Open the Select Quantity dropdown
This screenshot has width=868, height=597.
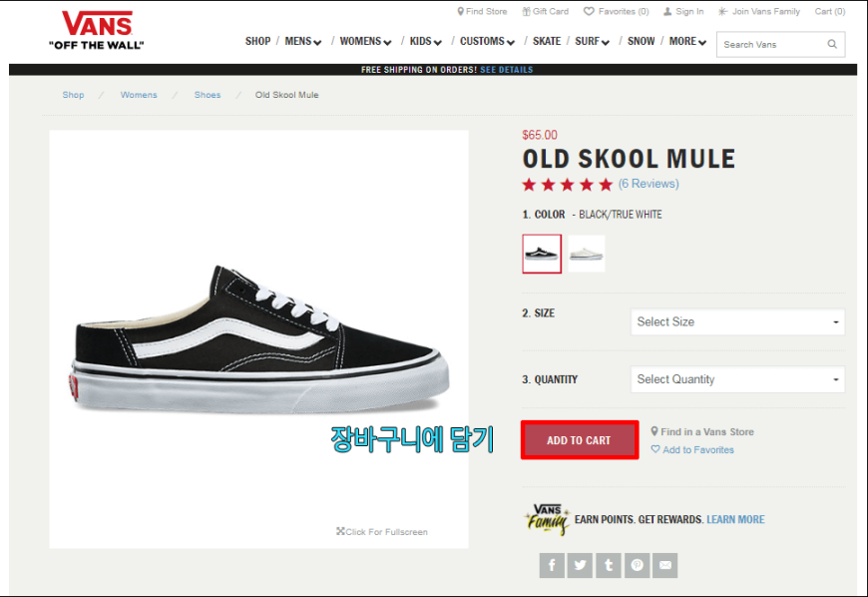pos(738,379)
